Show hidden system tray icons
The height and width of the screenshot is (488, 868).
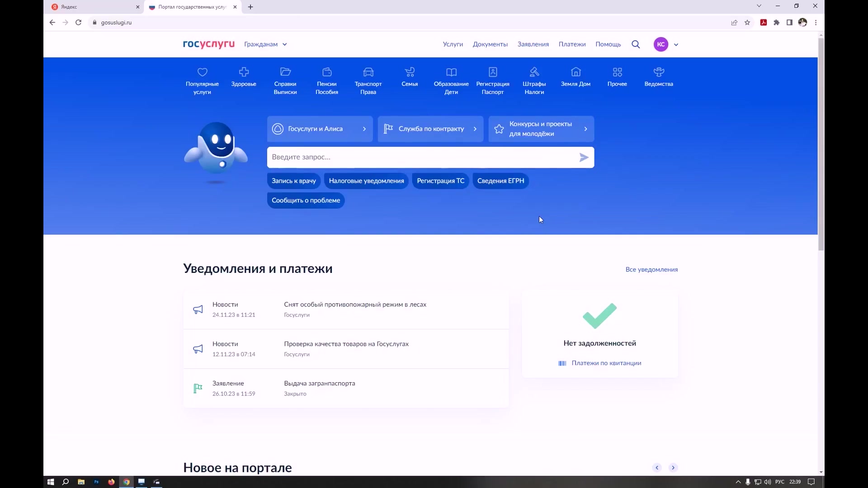[x=738, y=482]
